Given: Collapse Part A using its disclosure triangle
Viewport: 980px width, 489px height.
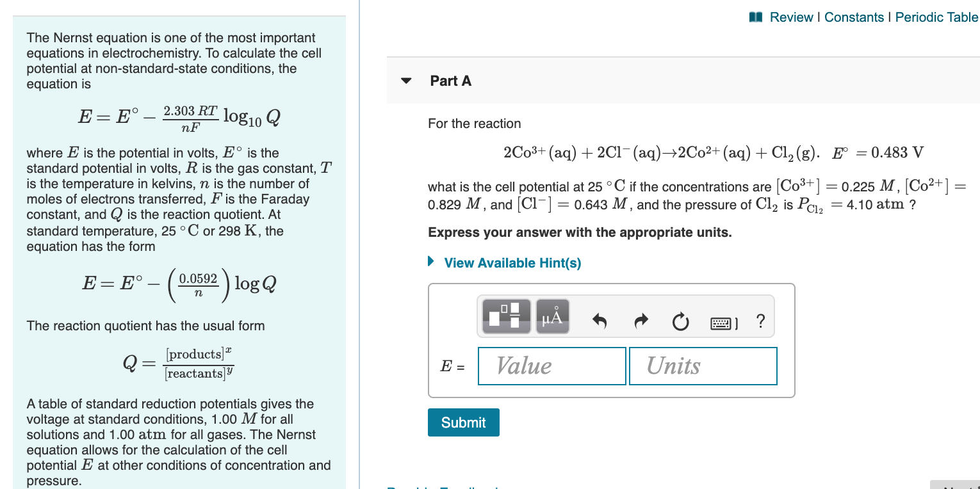Looking at the screenshot, I should (405, 81).
